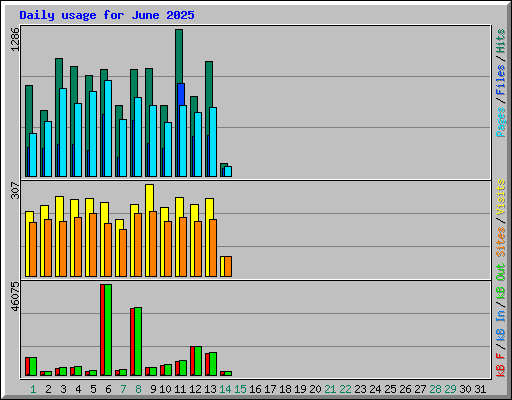Click the 'Hits' legend label
Screen dimensions: 512x400
tap(501, 41)
